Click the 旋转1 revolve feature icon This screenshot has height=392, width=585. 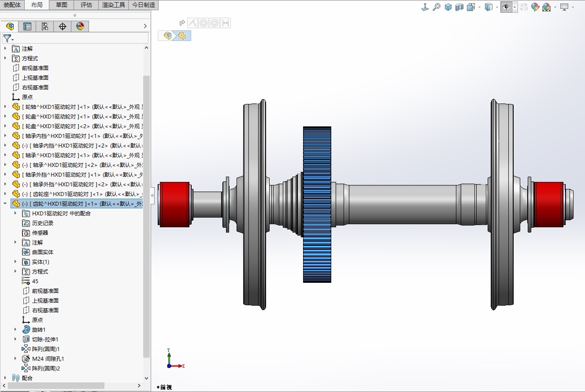click(x=26, y=329)
